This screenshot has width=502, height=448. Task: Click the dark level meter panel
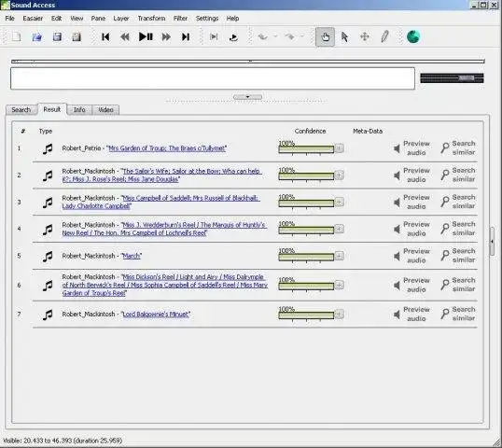(452, 78)
